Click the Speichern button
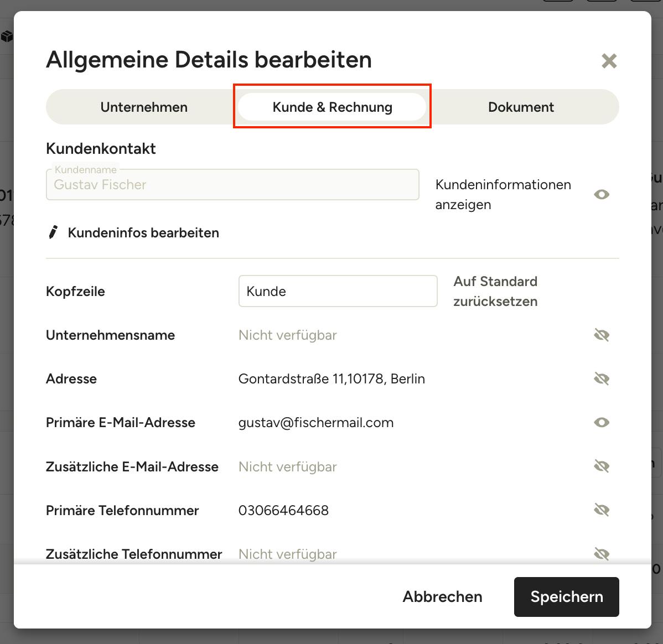Image resolution: width=663 pixels, height=644 pixels. (567, 596)
